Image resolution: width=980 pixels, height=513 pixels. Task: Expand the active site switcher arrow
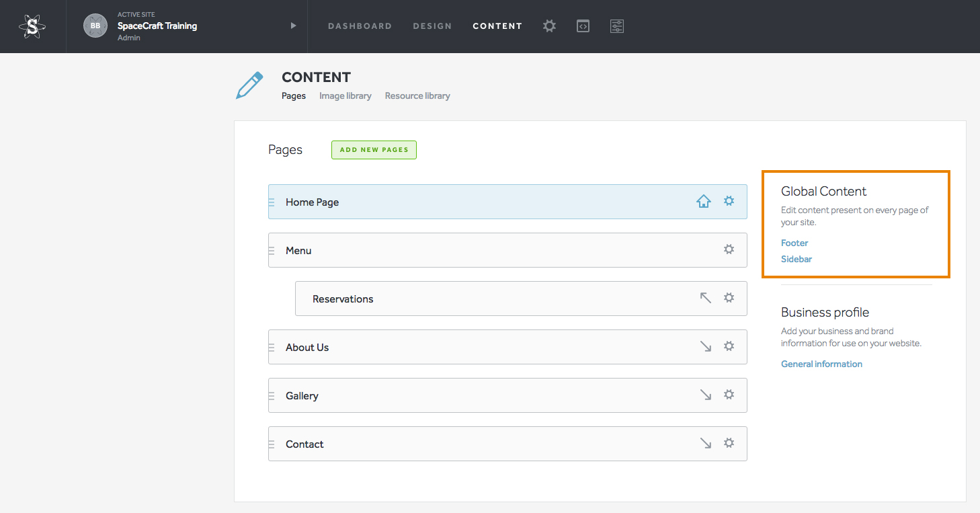(x=293, y=26)
